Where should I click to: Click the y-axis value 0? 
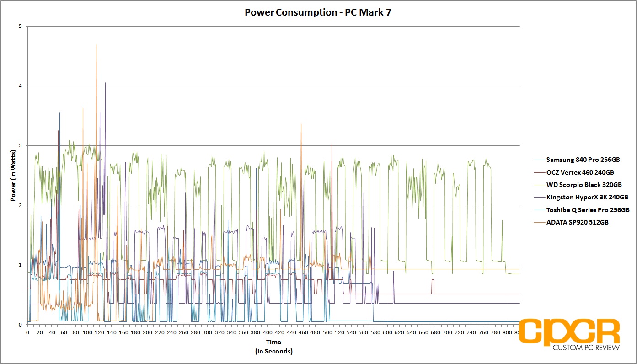(x=20, y=325)
